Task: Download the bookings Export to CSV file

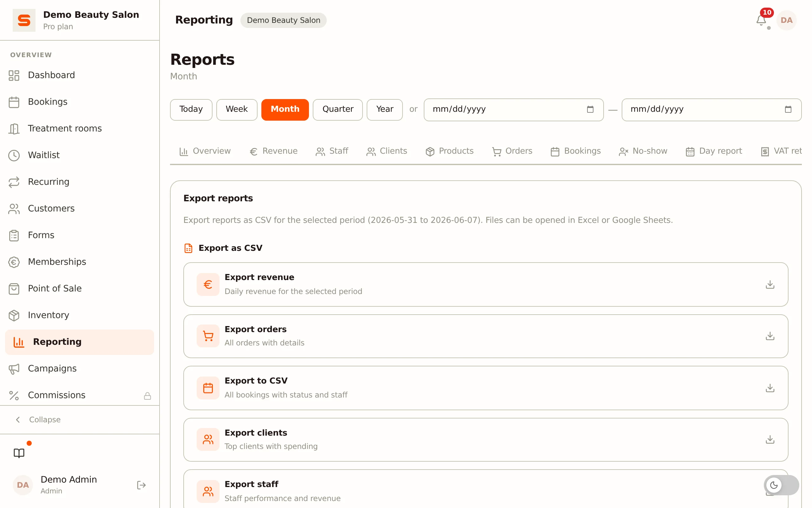Action: click(x=770, y=388)
